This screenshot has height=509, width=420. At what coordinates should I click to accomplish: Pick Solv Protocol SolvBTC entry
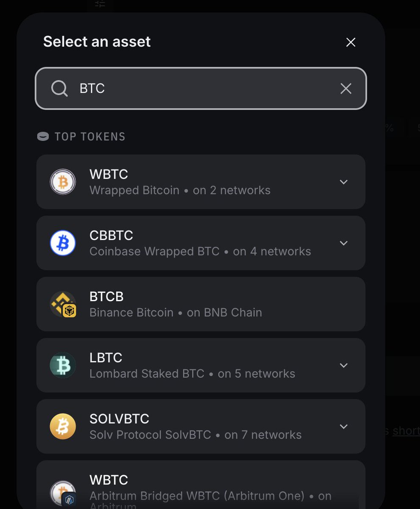coord(201,426)
